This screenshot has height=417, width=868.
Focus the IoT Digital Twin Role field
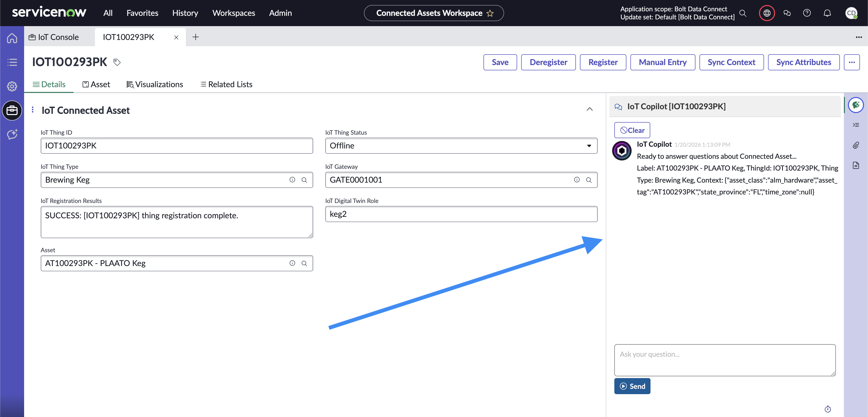click(461, 214)
